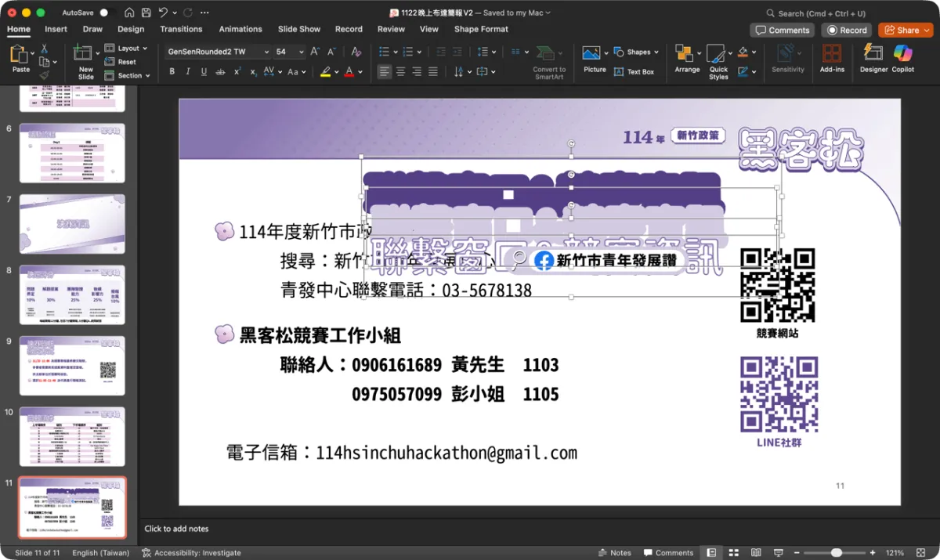Viewport: 940px width, 560px height.
Task: Open the font name dropdown
Action: click(266, 52)
